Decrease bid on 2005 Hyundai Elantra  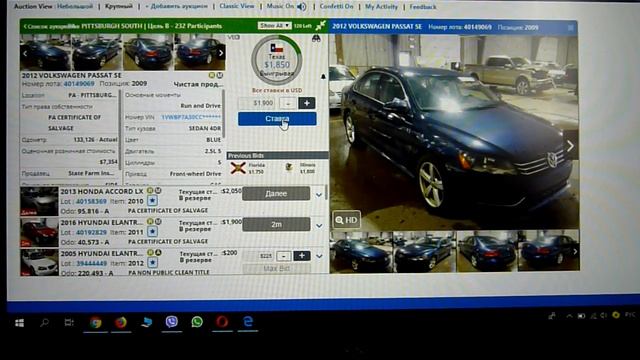284,256
